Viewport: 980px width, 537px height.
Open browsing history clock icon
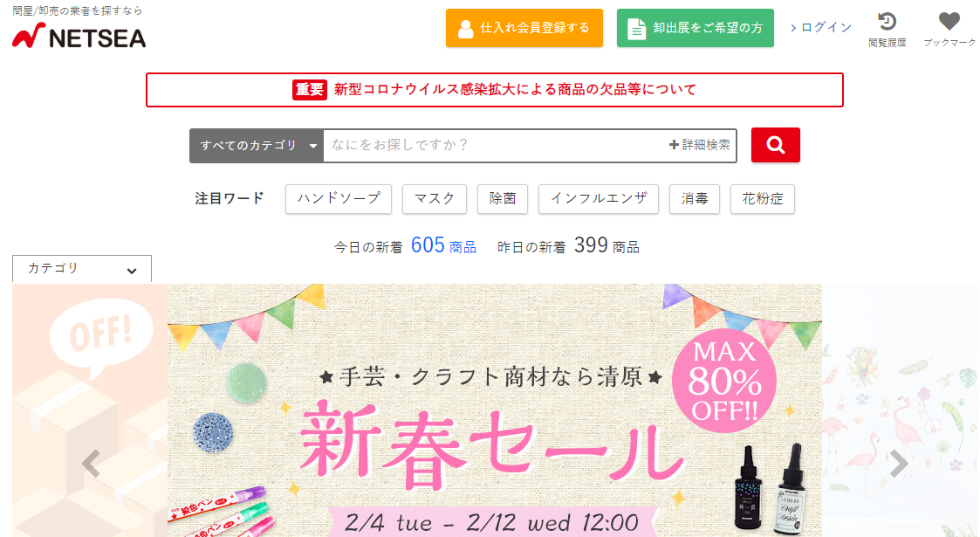887,22
